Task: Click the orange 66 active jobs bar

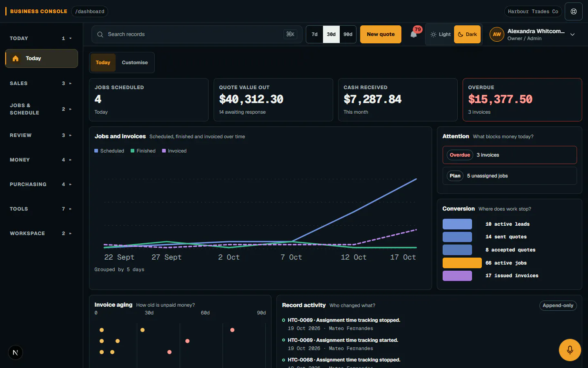Action: 462,263
